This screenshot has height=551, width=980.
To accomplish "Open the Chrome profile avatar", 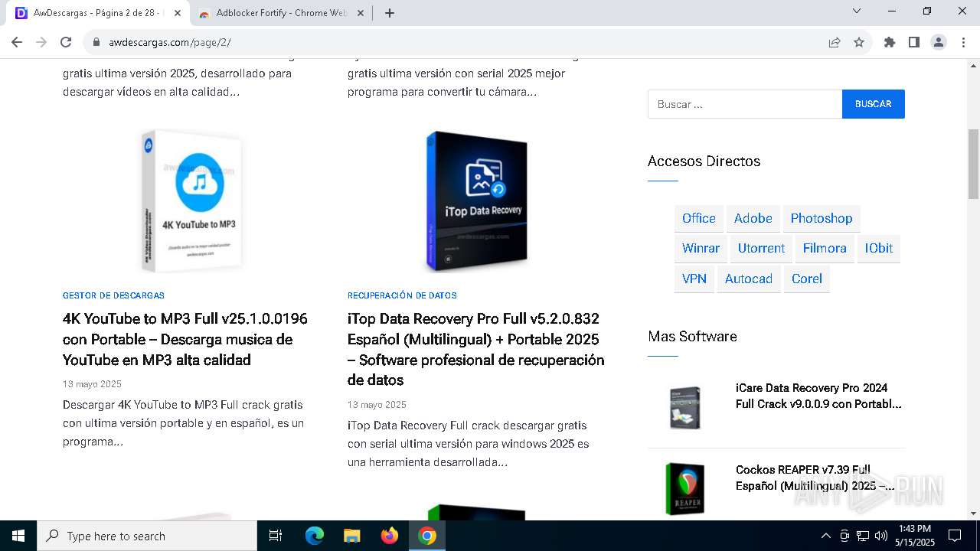I will (939, 42).
